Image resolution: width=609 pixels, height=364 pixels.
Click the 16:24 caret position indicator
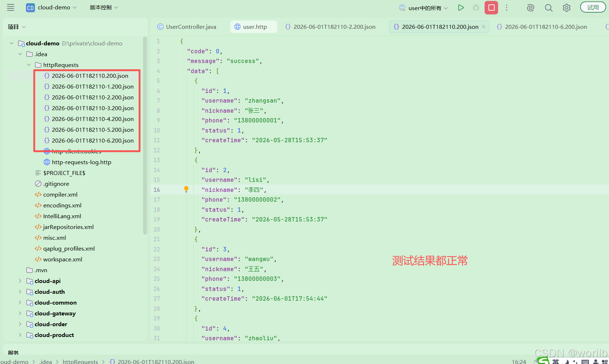point(519,361)
